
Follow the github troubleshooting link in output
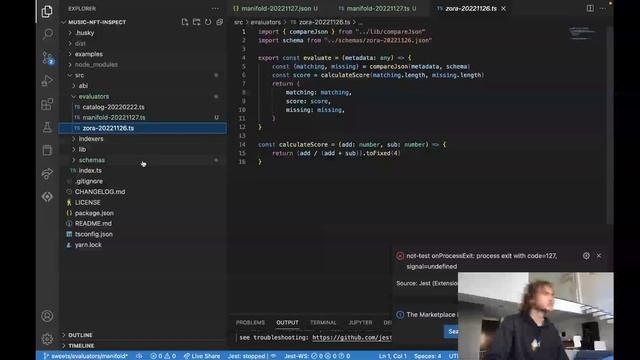point(351,338)
